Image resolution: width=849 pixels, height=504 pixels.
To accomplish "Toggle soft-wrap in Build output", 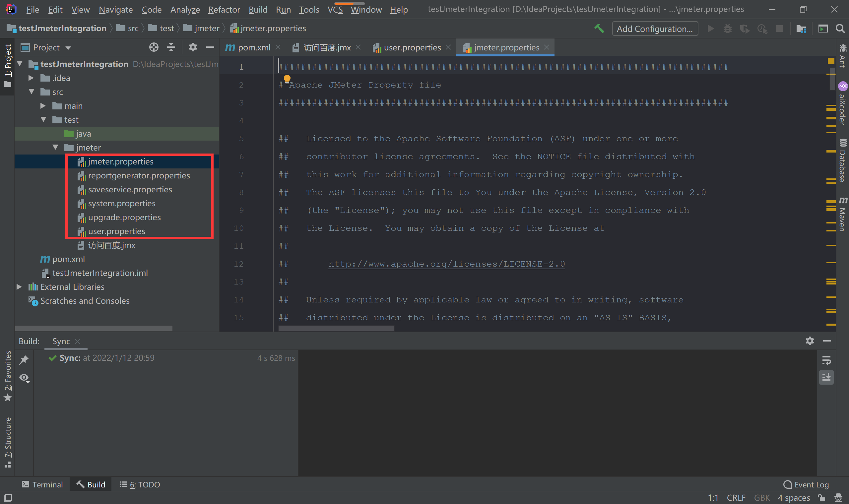I will [x=826, y=360].
